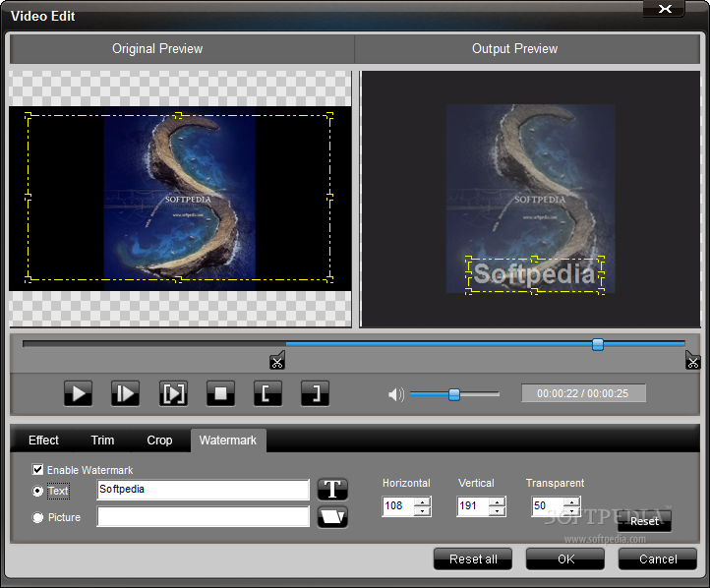Click the Play selected segment button
This screenshot has height=588, width=710.
coord(173,393)
